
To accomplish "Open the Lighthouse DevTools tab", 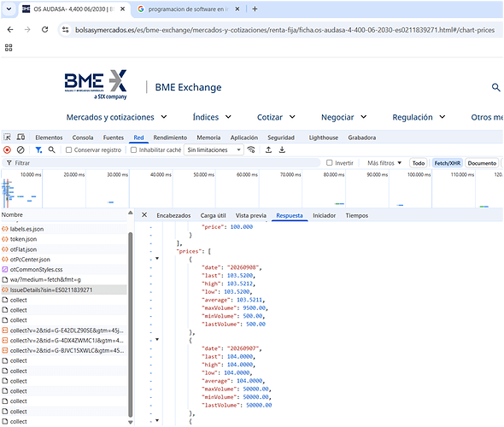I will [x=324, y=137].
